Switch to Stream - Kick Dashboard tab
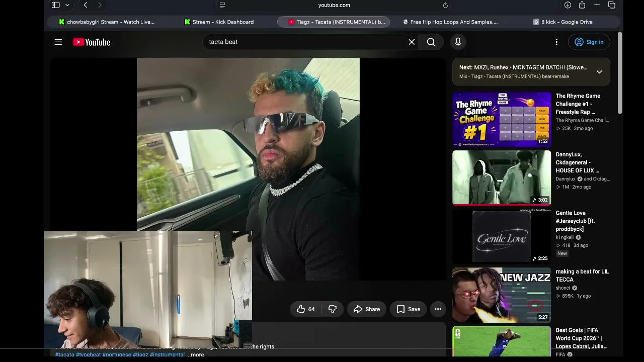This screenshot has height=362, width=644. pyautogui.click(x=219, y=22)
